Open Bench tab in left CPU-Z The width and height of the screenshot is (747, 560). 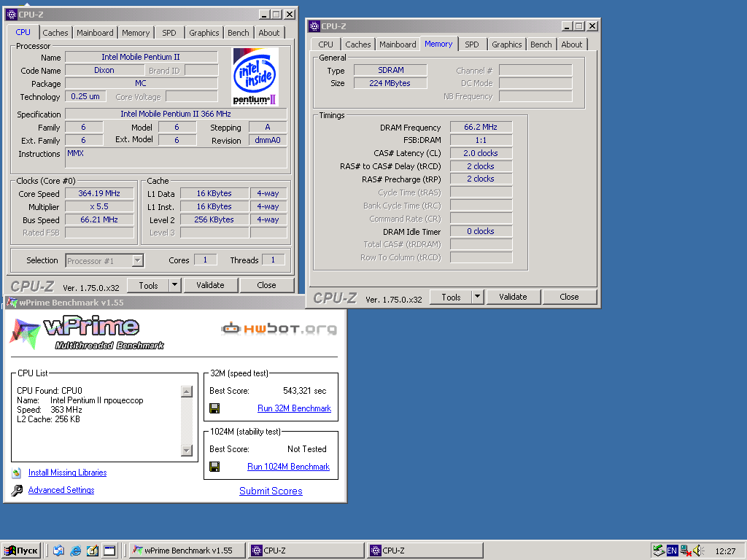click(x=239, y=33)
